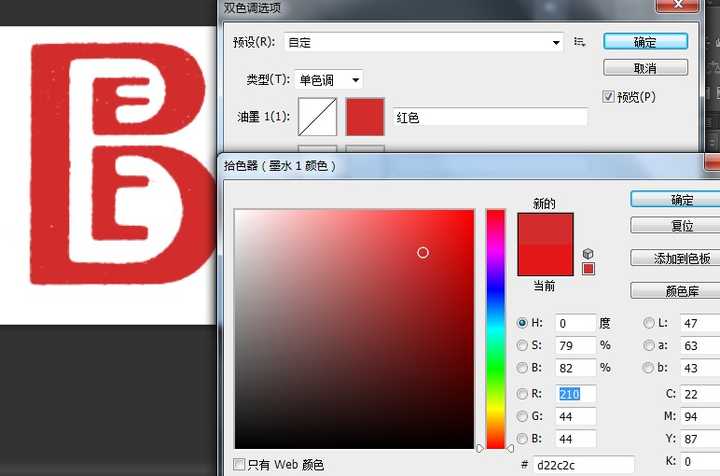Click the H hue value field
The width and height of the screenshot is (720, 476).
pyautogui.click(x=575, y=323)
